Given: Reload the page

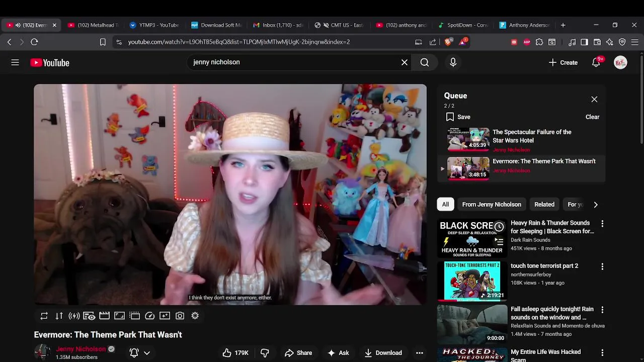Looking at the screenshot, I should point(34,42).
